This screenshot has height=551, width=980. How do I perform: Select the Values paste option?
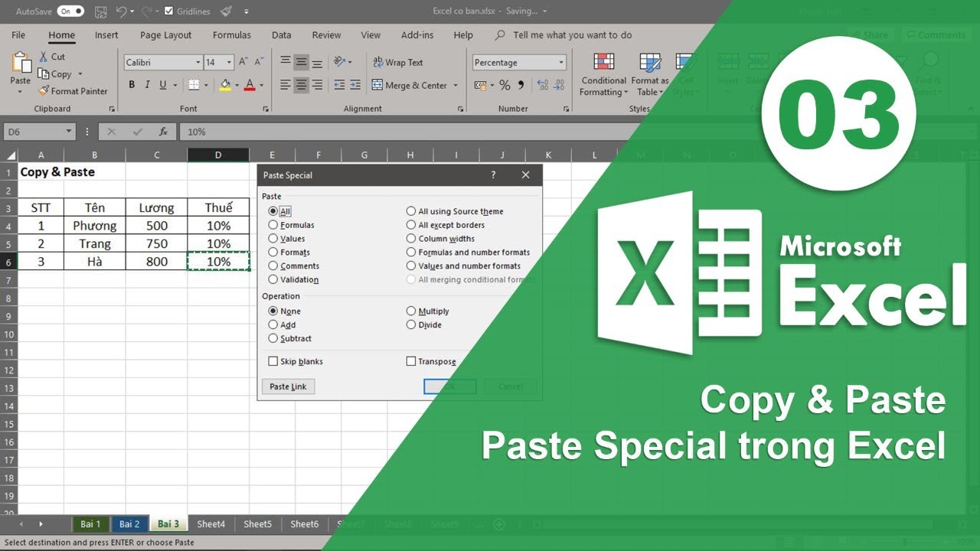tap(273, 239)
